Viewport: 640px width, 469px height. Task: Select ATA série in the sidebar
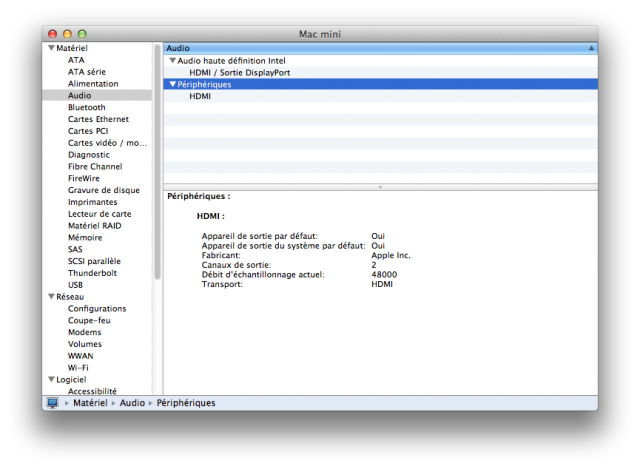[87, 72]
